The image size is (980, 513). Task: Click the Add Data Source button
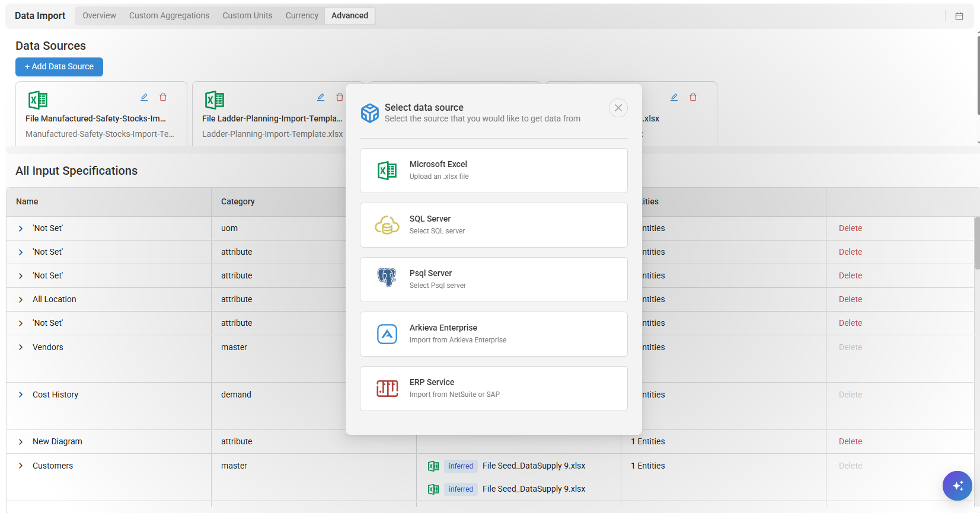pyautogui.click(x=59, y=67)
